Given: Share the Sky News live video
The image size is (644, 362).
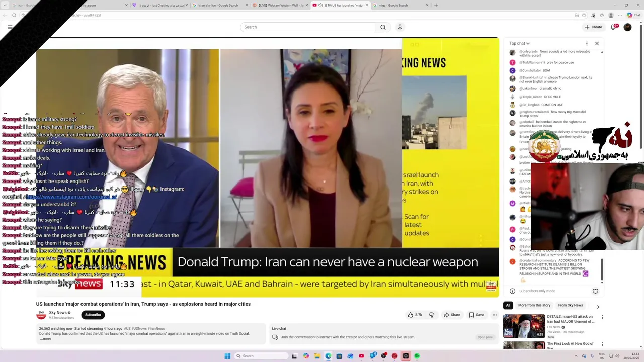Looking at the screenshot, I should click(x=451, y=315).
